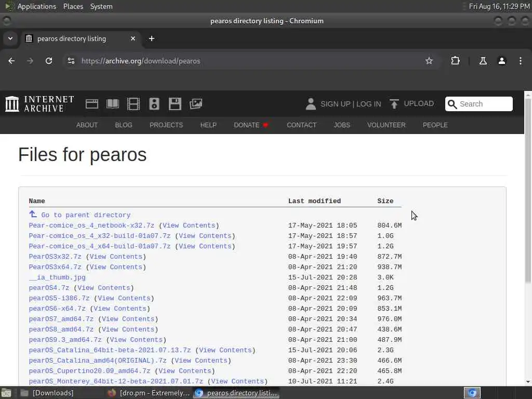Image resolution: width=532 pixels, height=399 pixels.
Task: Click the upload arrow icon
Action: [394, 104]
